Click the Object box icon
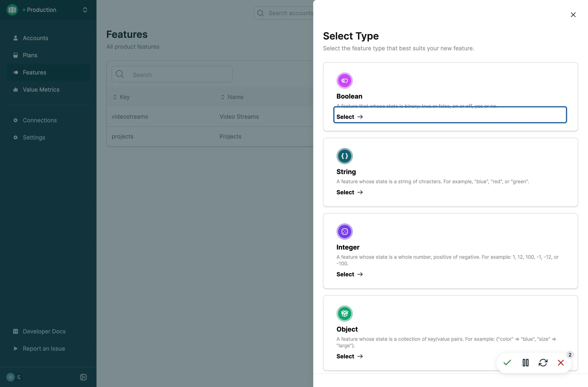Image resolution: width=588 pixels, height=387 pixels. [x=344, y=314]
